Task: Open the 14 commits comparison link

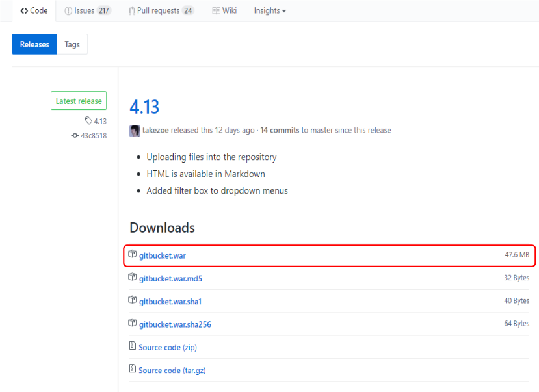Action: 280,130
